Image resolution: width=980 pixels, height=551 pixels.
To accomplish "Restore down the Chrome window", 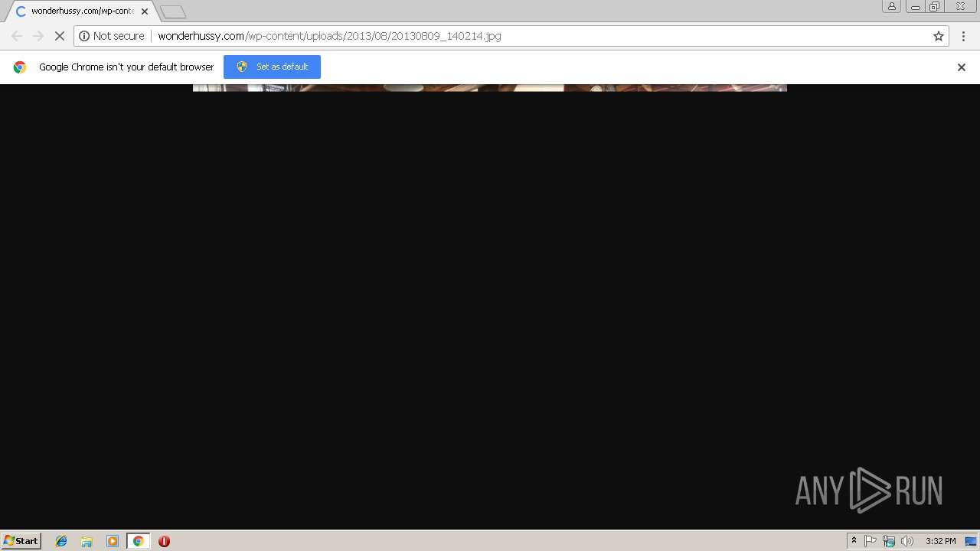I will (934, 6).
